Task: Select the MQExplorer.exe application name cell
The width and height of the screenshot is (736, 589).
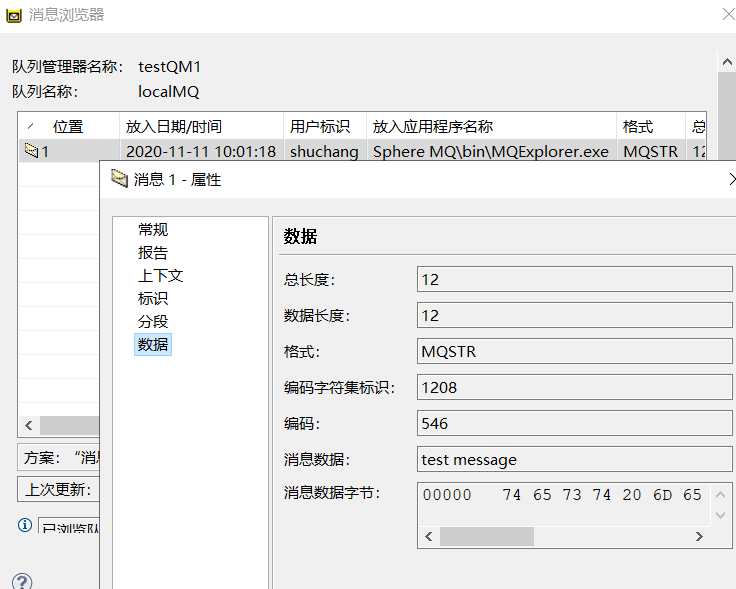Action: tap(491, 151)
